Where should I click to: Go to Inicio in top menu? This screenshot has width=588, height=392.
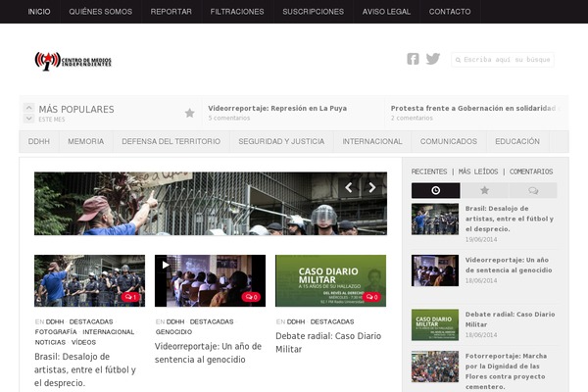pyautogui.click(x=39, y=12)
